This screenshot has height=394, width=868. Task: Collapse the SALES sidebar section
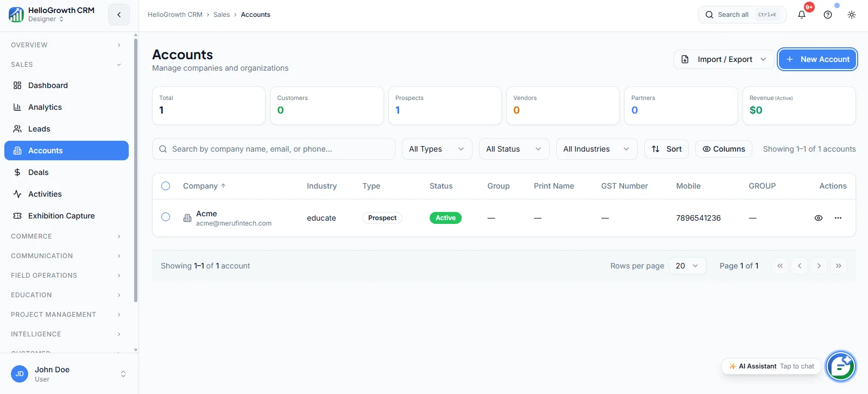coord(66,65)
